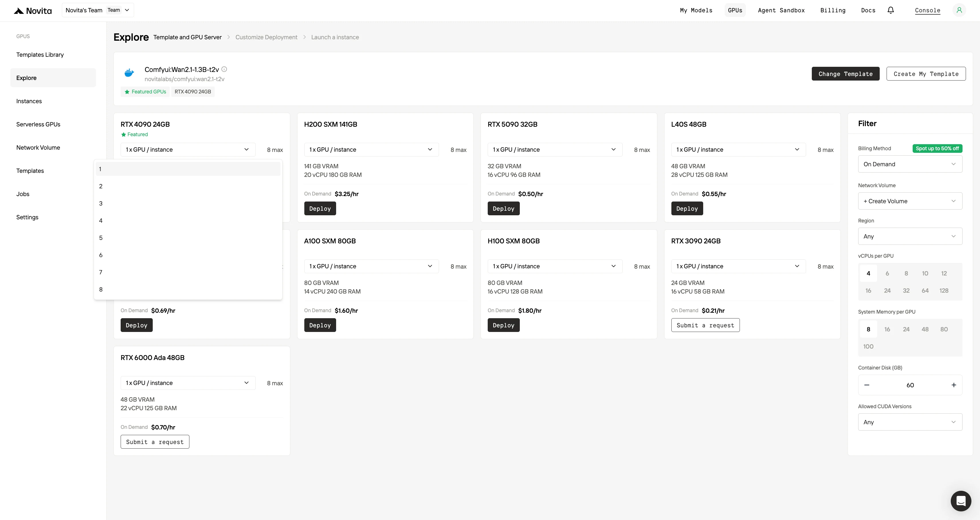Select 2 GPUs in the open list

coord(188,186)
